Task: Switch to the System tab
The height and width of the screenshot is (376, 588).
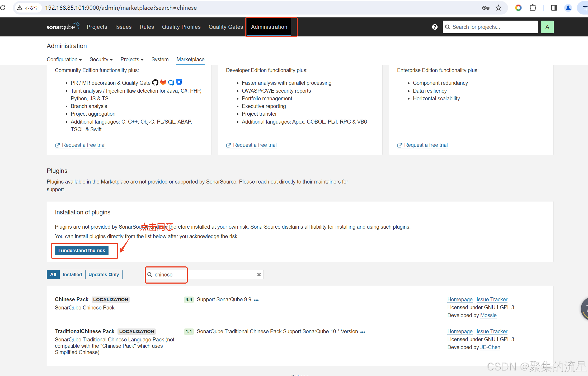Action: pyautogui.click(x=160, y=59)
